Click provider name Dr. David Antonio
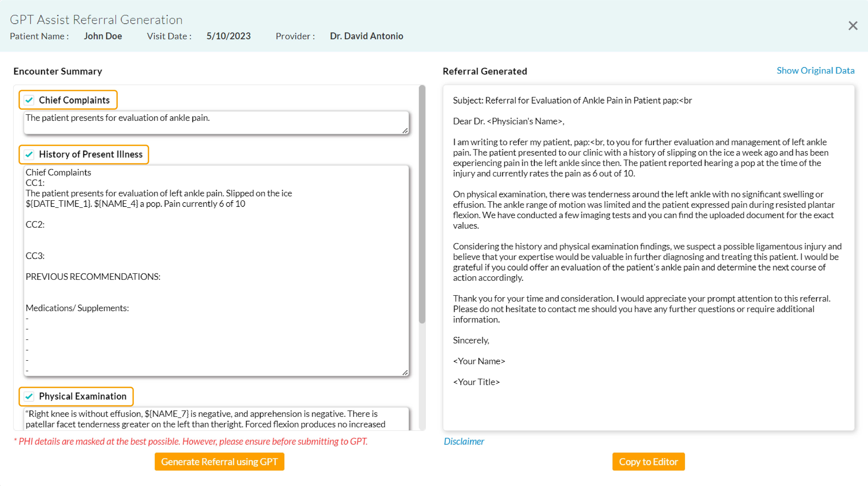This screenshot has height=486, width=868. [366, 36]
